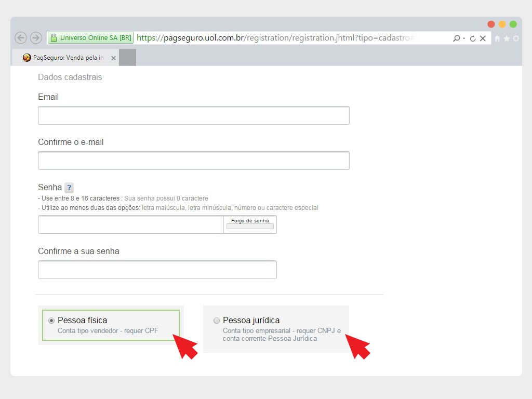Image resolution: width=532 pixels, height=399 pixels.
Task: Click the Conta tipo empresarial description text
Action: 282,335
